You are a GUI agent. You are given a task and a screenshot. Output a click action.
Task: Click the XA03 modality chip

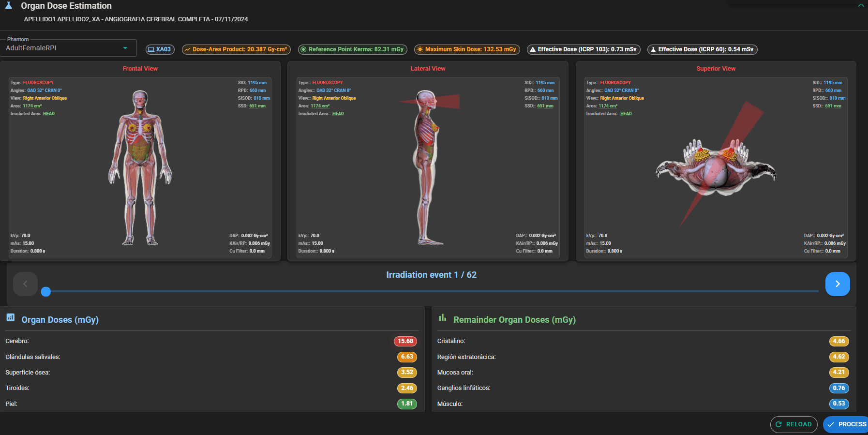(160, 49)
